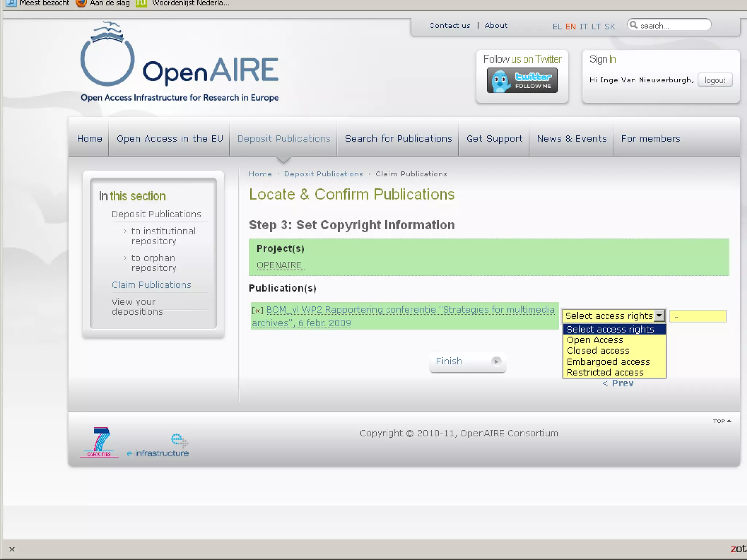The height and width of the screenshot is (560, 747).
Task: Open View your depositions sidebar link
Action: 137,307
